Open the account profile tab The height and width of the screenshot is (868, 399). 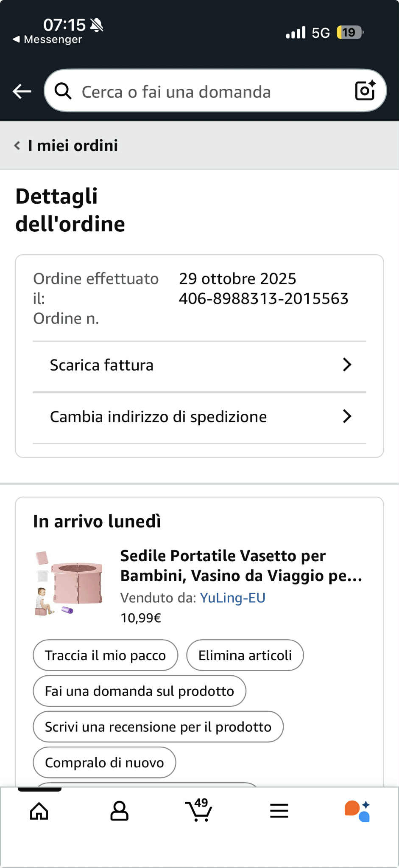(x=119, y=811)
